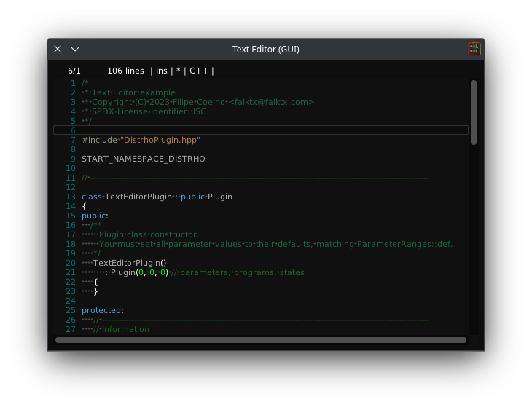Close the Text Editor window
The height and width of the screenshot is (407, 532).
[58, 49]
